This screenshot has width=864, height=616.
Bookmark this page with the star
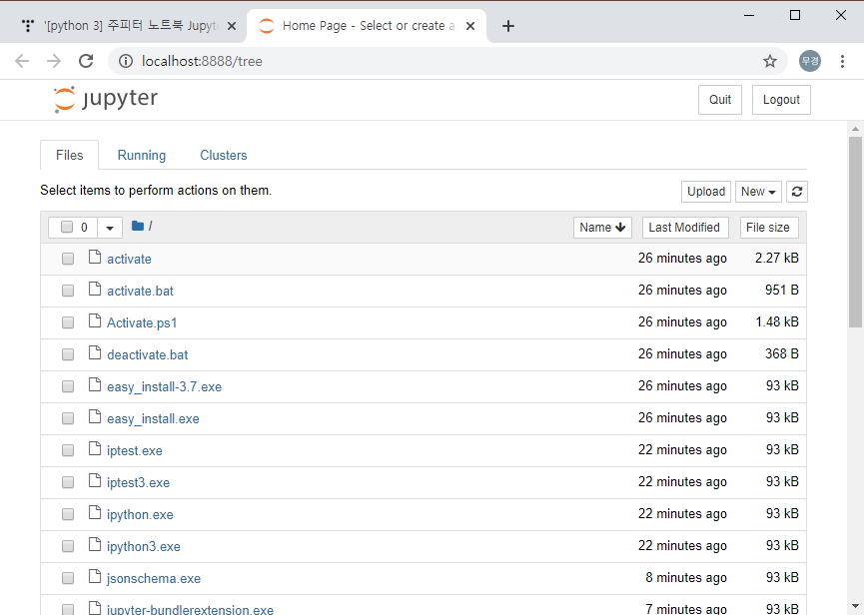770,61
